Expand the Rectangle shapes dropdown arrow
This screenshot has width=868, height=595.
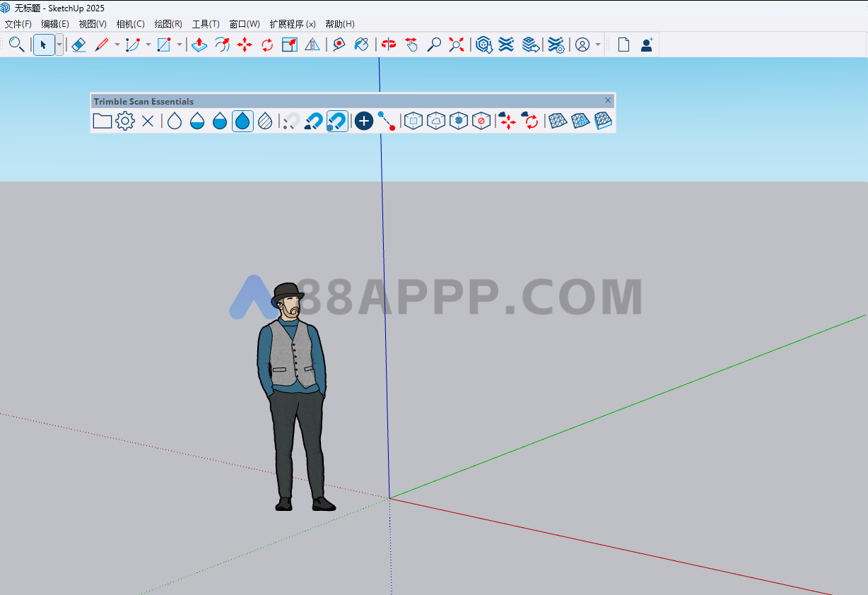pyautogui.click(x=180, y=45)
